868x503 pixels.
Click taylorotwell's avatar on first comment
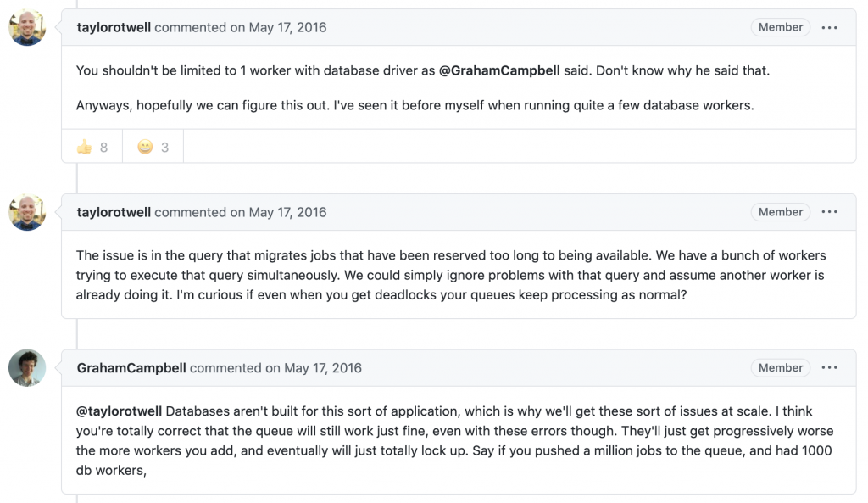[x=27, y=27]
